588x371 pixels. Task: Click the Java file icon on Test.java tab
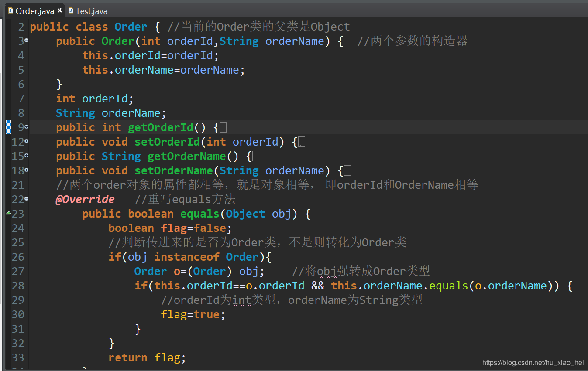[71, 10]
